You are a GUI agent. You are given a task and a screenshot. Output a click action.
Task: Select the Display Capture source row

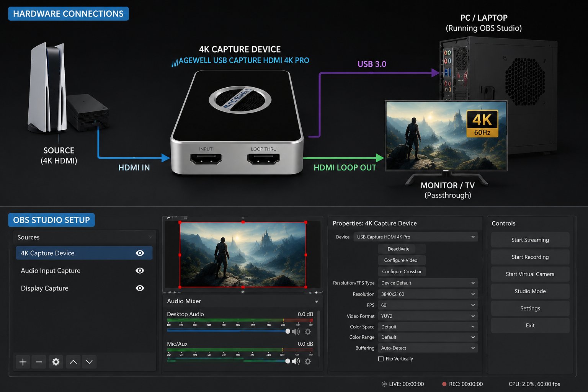coord(84,288)
